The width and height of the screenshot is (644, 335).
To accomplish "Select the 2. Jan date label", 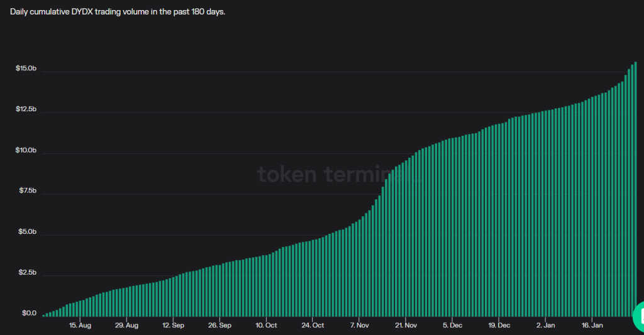I will 545,325.
